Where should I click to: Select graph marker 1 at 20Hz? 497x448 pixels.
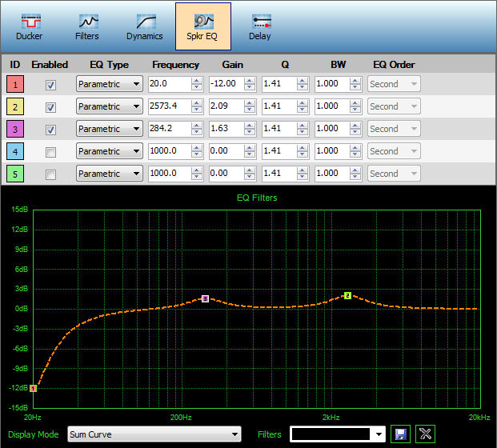pos(33,388)
